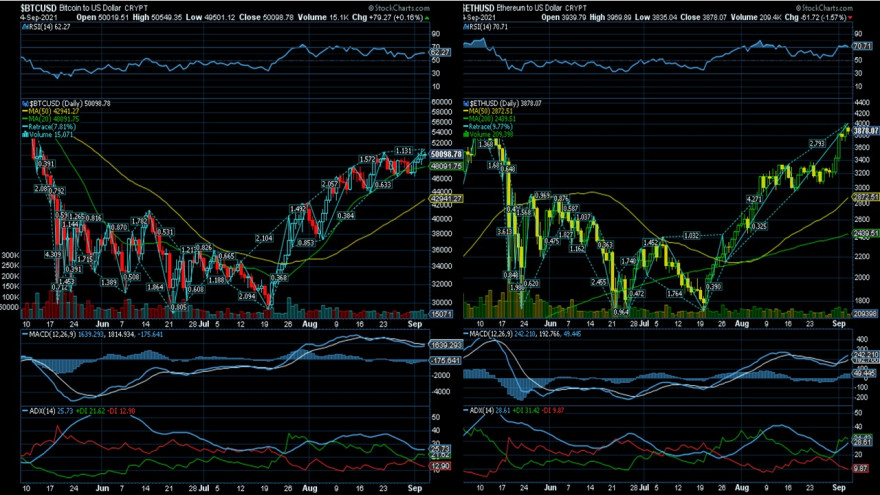880x495 pixels.
Task: Click the green up-arrow beside BTC change percent
Action: pyautogui.click(x=428, y=18)
